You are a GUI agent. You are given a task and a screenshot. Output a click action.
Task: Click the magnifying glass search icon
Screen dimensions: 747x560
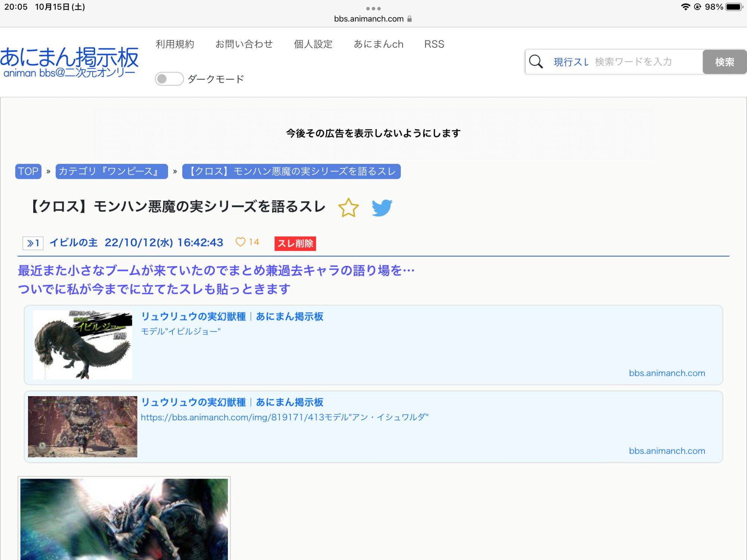(536, 62)
